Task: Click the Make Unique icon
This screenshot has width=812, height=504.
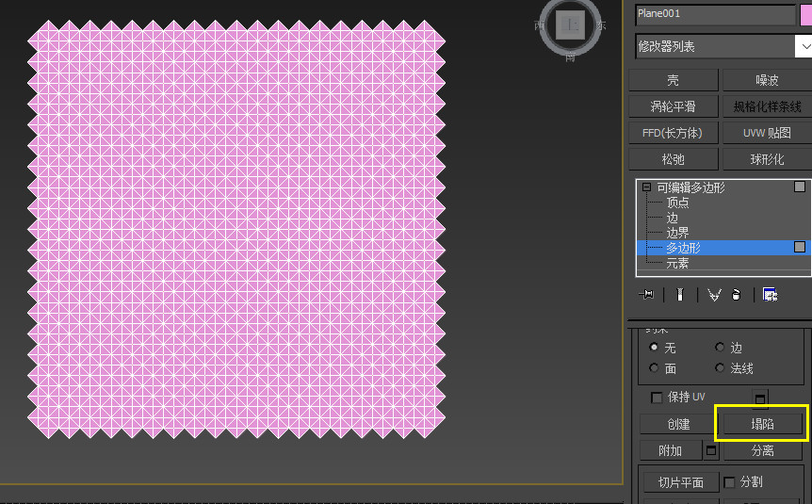Action: [x=714, y=295]
